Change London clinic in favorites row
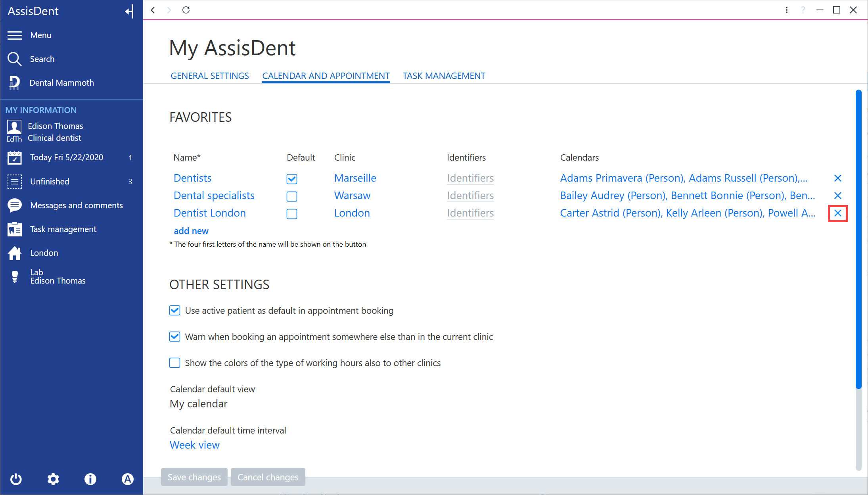This screenshot has height=495, width=868. pos(352,213)
